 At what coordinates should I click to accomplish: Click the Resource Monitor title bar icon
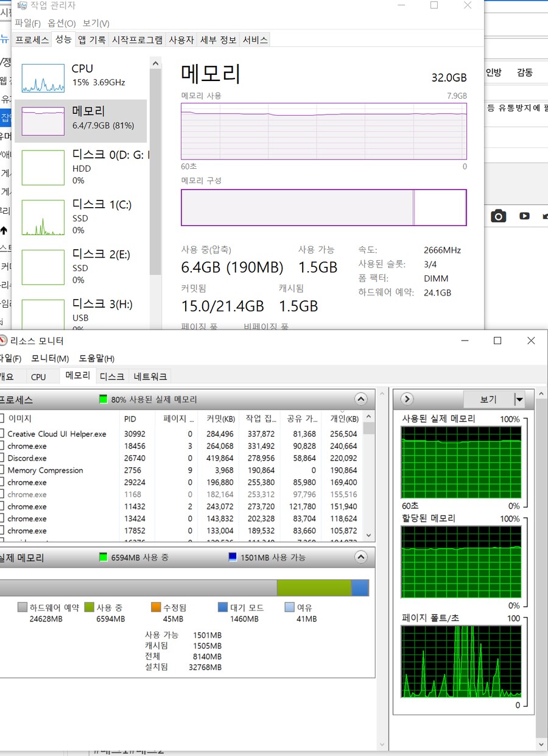[3, 341]
